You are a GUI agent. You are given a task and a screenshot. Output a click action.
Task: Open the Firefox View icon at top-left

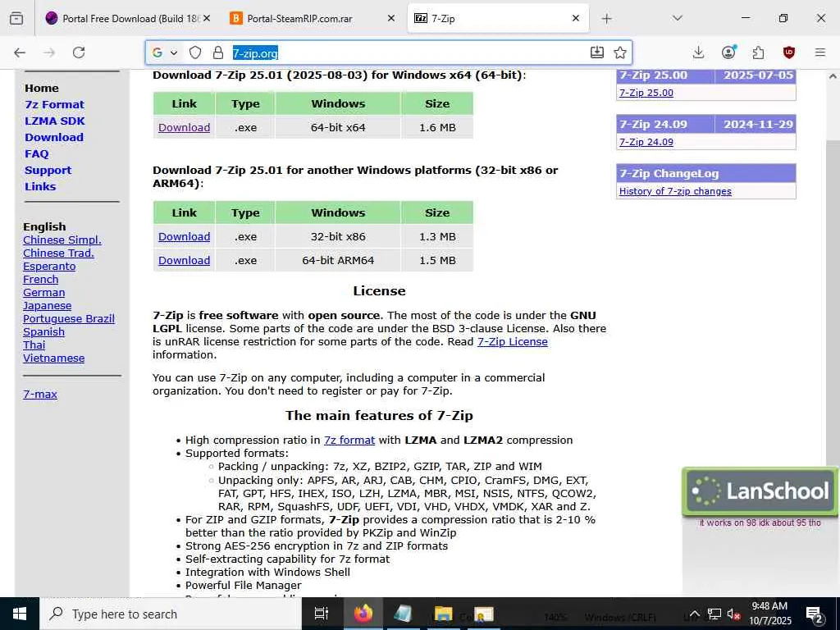pos(16,18)
